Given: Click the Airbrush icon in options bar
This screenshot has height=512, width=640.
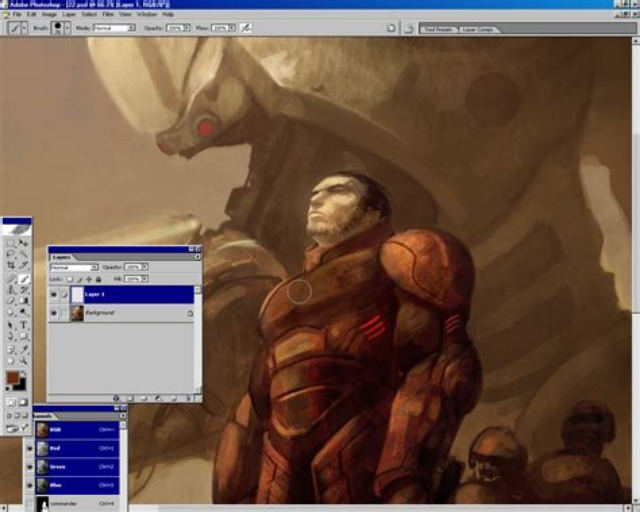Looking at the screenshot, I should coord(246,28).
